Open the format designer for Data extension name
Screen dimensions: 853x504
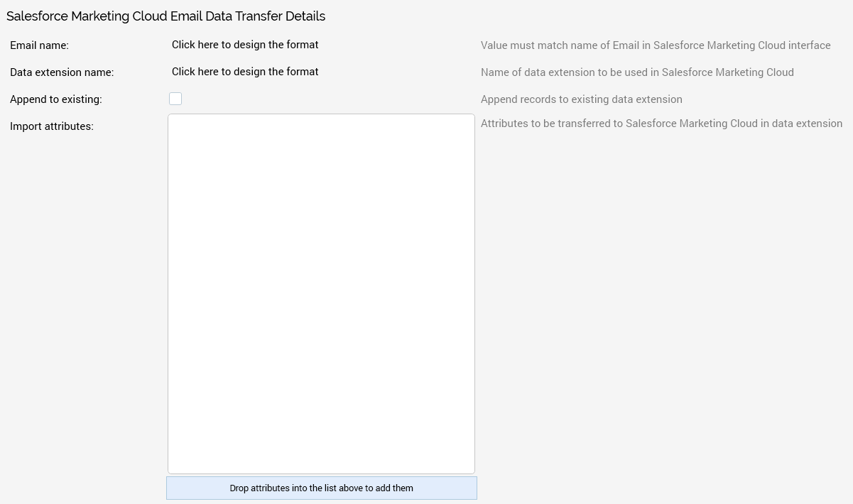(245, 72)
